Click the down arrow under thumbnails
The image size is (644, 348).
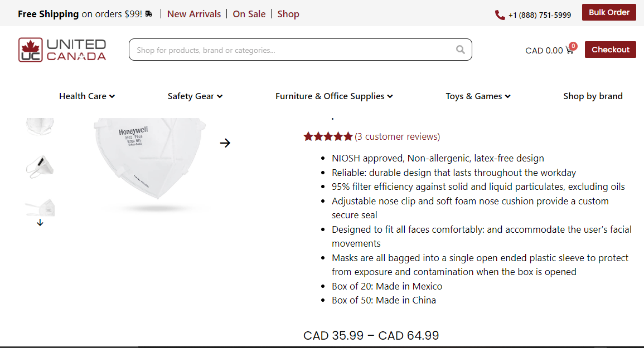tap(40, 222)
